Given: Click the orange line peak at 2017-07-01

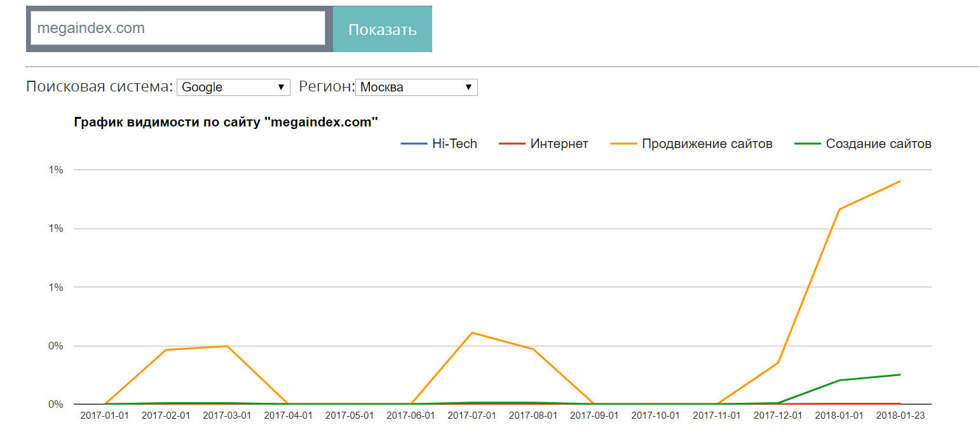Looking at the screenshot, I should [x=472, y=332].
